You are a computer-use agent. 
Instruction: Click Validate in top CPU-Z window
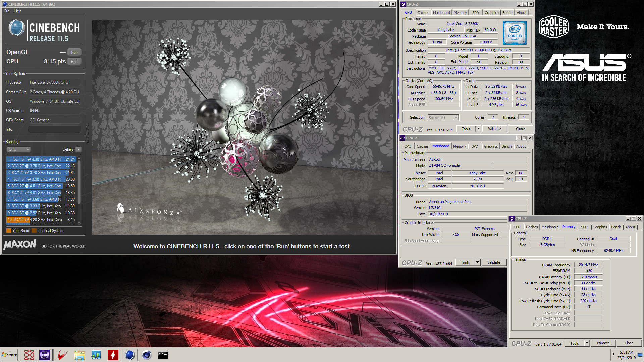point(494,129)
